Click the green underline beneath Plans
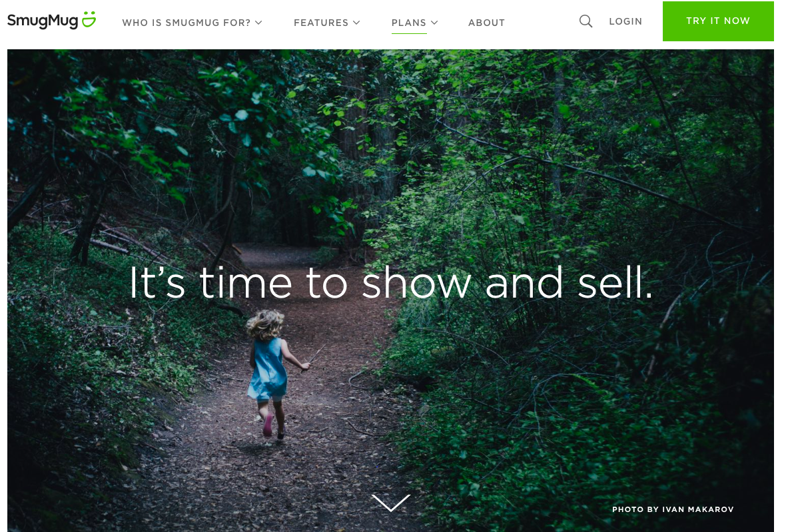 (409, 33)
